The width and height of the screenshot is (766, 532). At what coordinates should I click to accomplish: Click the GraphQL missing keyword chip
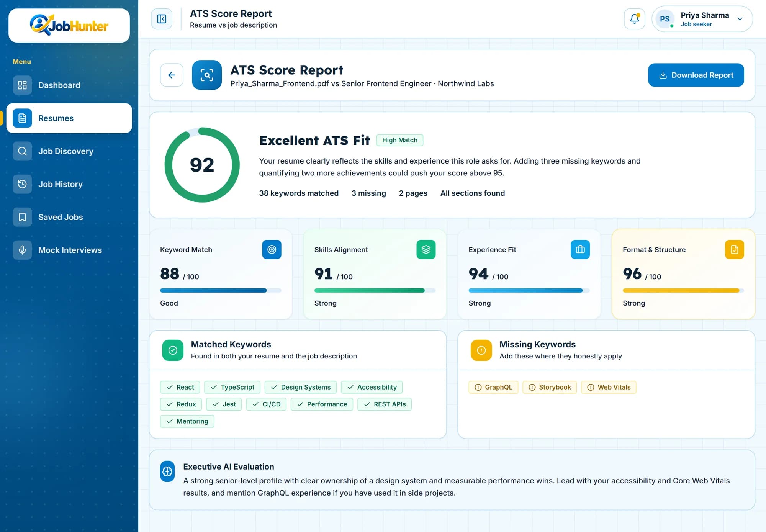(x=493, y=387)
